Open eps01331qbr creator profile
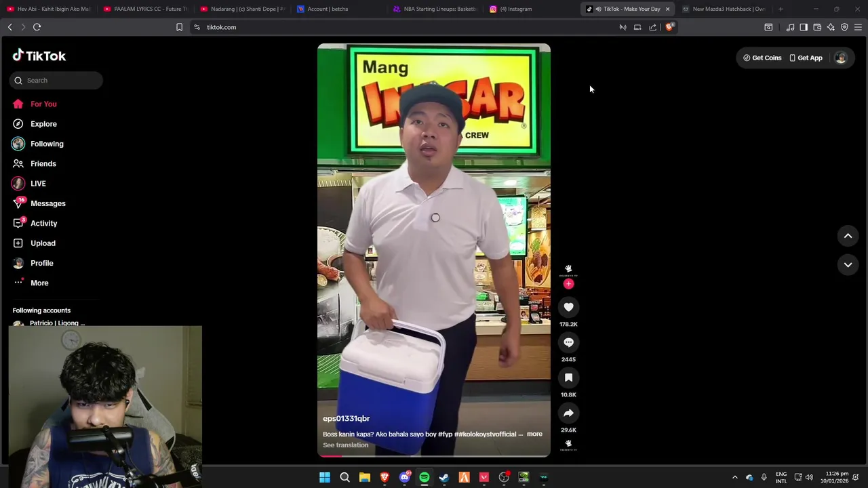Image resolution: width=868 pixels, height=488 pixels. (346, 419)
